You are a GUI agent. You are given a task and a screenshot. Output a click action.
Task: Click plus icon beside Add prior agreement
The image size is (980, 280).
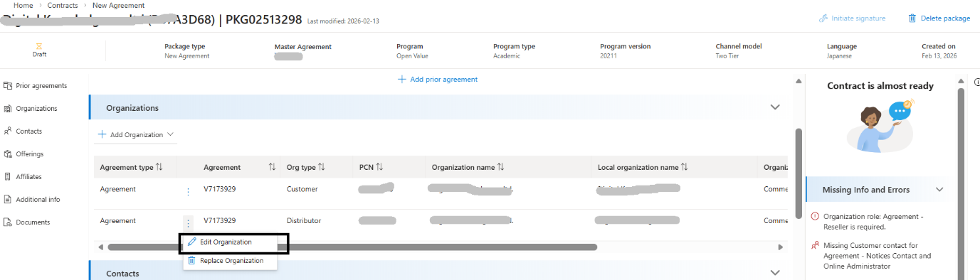coord(402,79)
